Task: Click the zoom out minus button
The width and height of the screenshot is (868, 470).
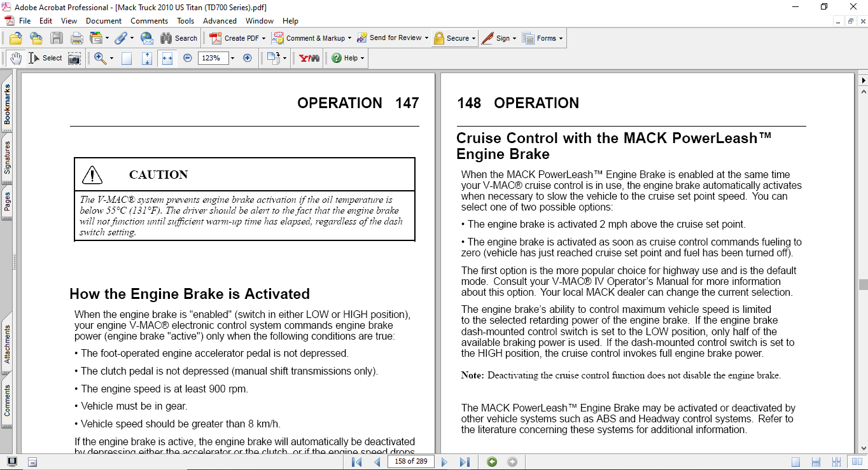Action: point(188,58)
